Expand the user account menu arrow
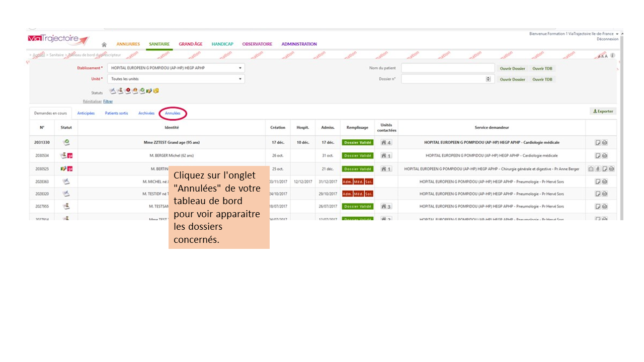644x362 pixels. 617,34
